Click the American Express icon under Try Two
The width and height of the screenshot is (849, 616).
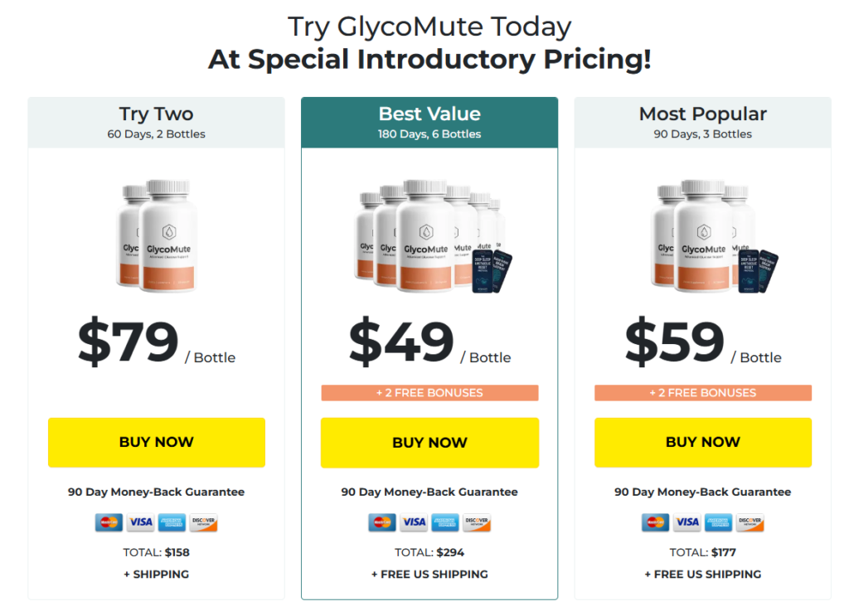171,522
